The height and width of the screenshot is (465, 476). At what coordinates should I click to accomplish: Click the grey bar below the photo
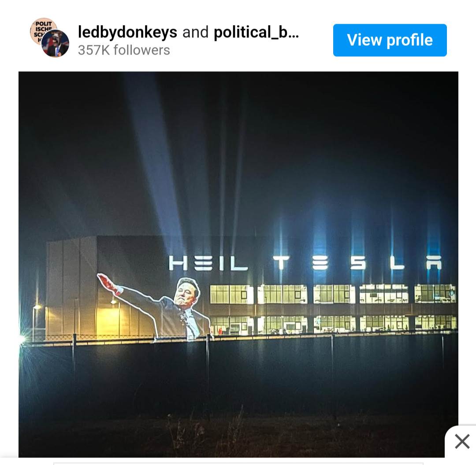[238, 464]
